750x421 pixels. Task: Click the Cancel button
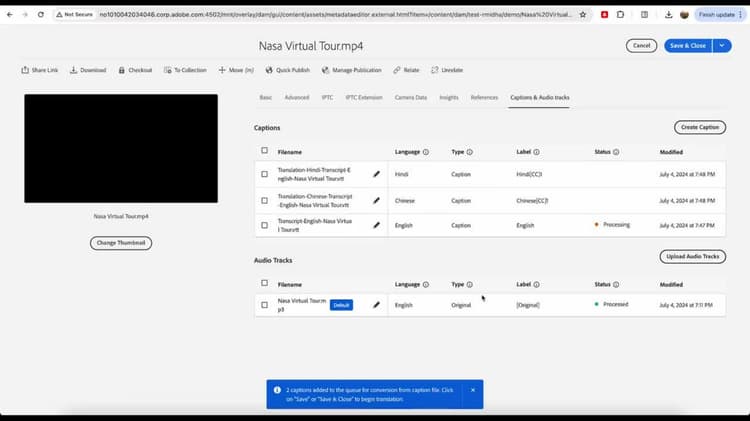coord(641,45)
